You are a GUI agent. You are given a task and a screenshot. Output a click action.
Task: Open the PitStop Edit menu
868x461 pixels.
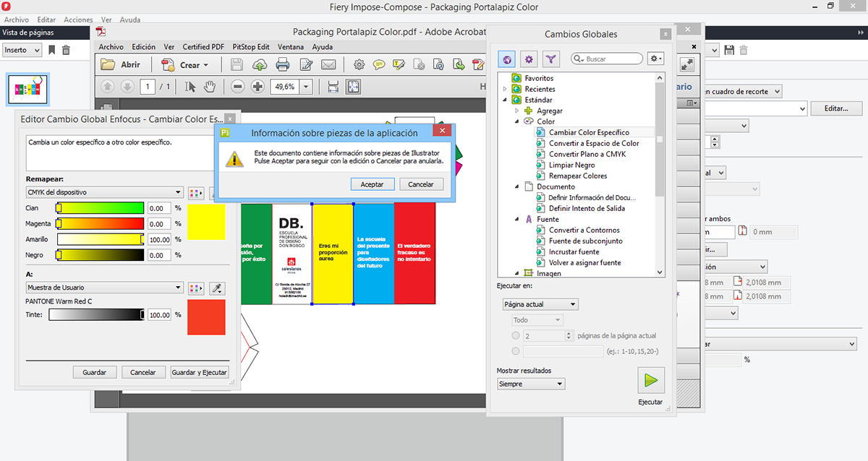coord(250,47)
